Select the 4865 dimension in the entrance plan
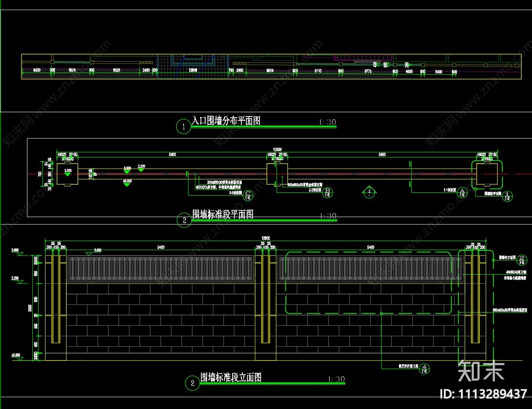The height and width of the screenshot is (409, 532). coord(409,72)
